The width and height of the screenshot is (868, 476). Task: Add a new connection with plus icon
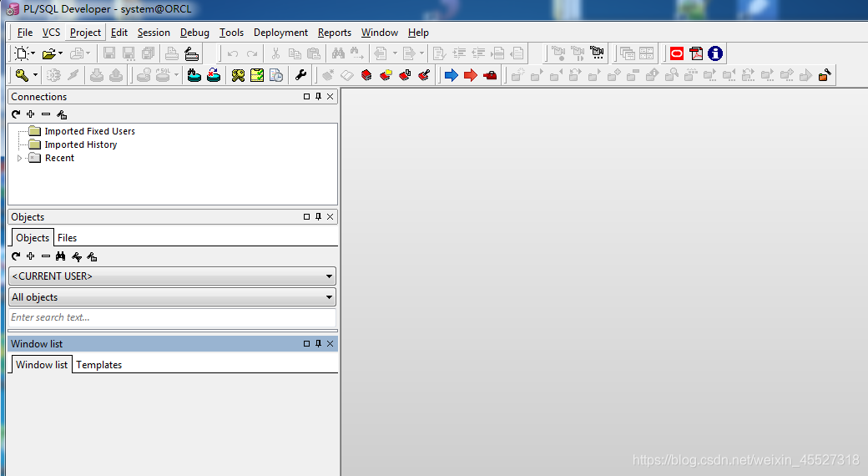[x=30, y=114]
